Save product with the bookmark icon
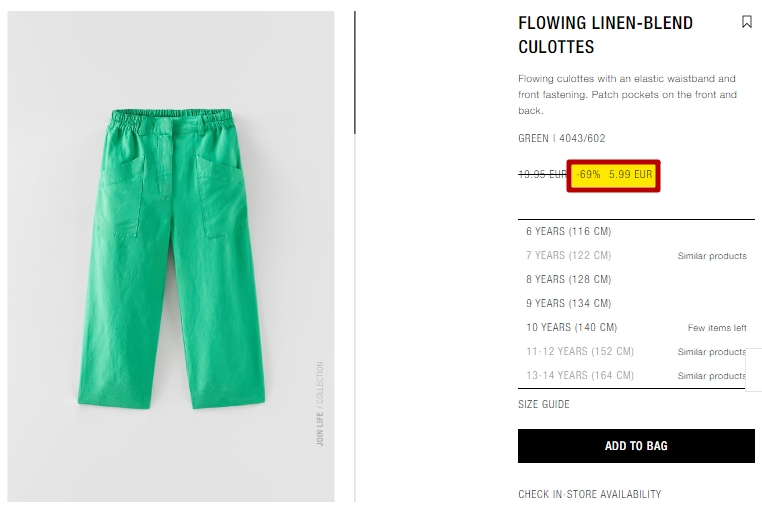The image size is (762, 509). tap(746, 22)
